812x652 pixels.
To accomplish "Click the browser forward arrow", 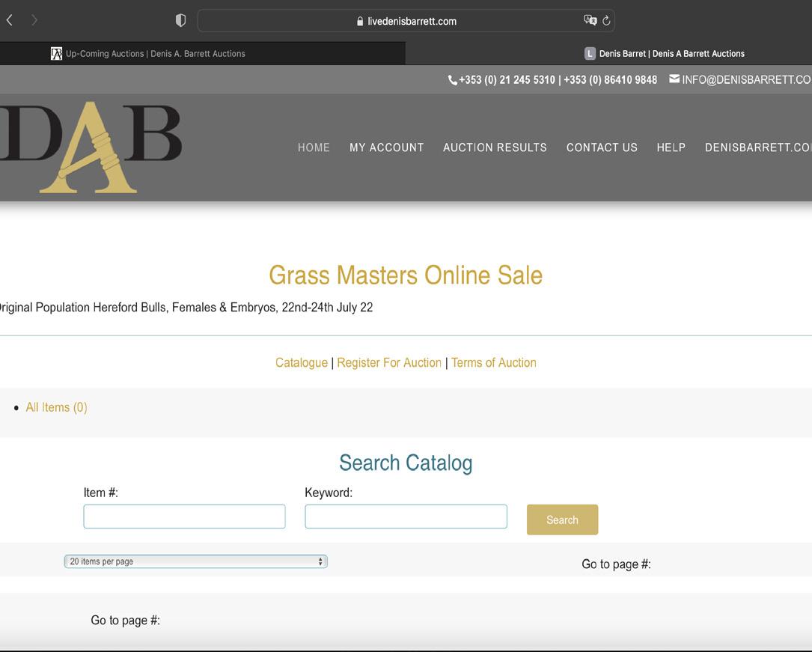I will 34,20.
